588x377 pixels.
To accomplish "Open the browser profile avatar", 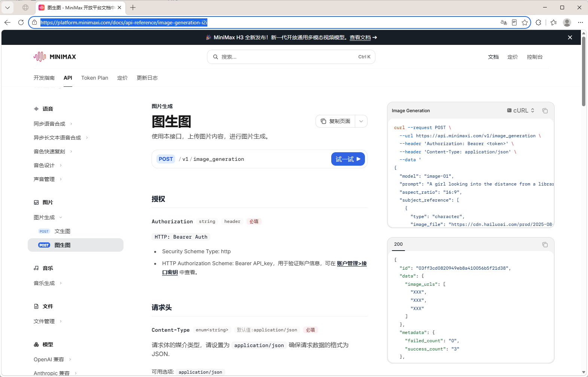I will [567, 22].
